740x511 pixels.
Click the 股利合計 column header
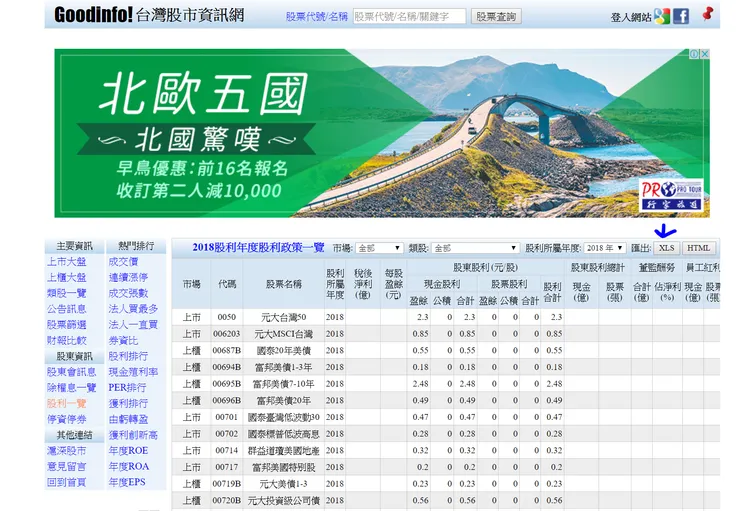coord(552,292)
